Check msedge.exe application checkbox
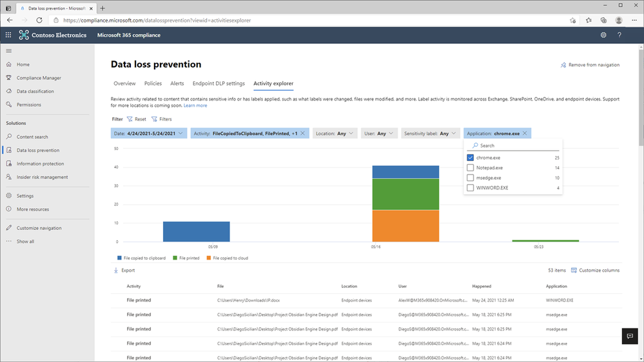This screenshot has height=362, width=644. point(470,178)
